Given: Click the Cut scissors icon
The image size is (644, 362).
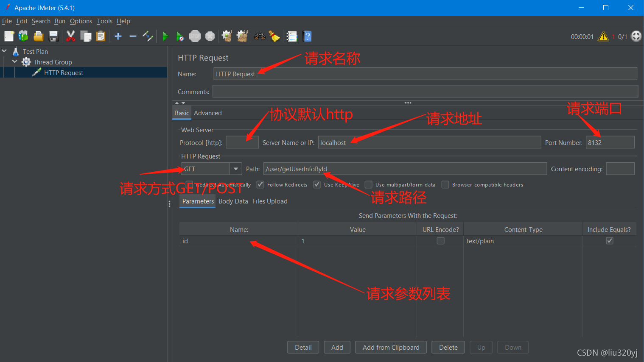Looking at the screenshot, I should pos(71,36).
